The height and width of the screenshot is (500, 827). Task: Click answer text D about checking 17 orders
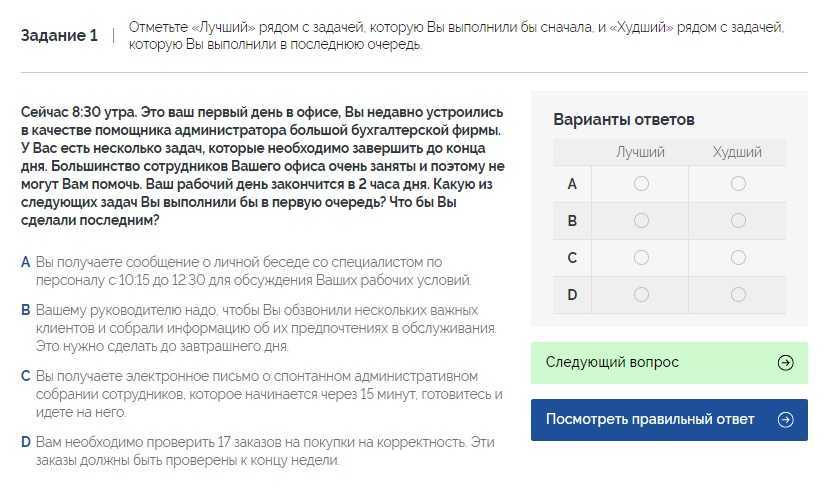click(x=265, y=450)
